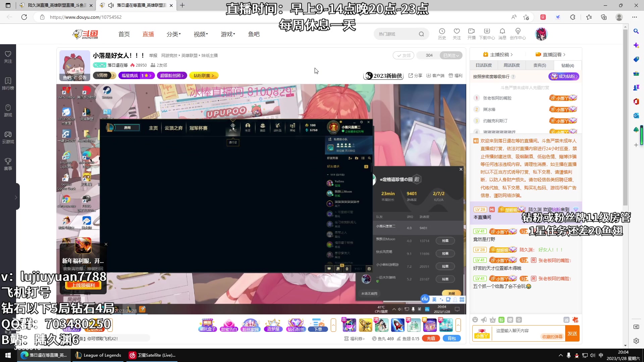The height and width of the screenshot is (362, 644).
Task: Click the 梗 meme chat icon
Action: tap(510, 320)
